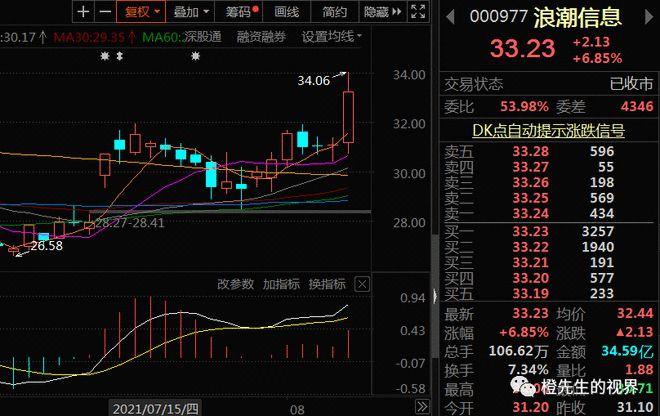Viewport: 660px width, 416px height.
Task: Click the panel splitter handle
Action: tap(435, 296)
